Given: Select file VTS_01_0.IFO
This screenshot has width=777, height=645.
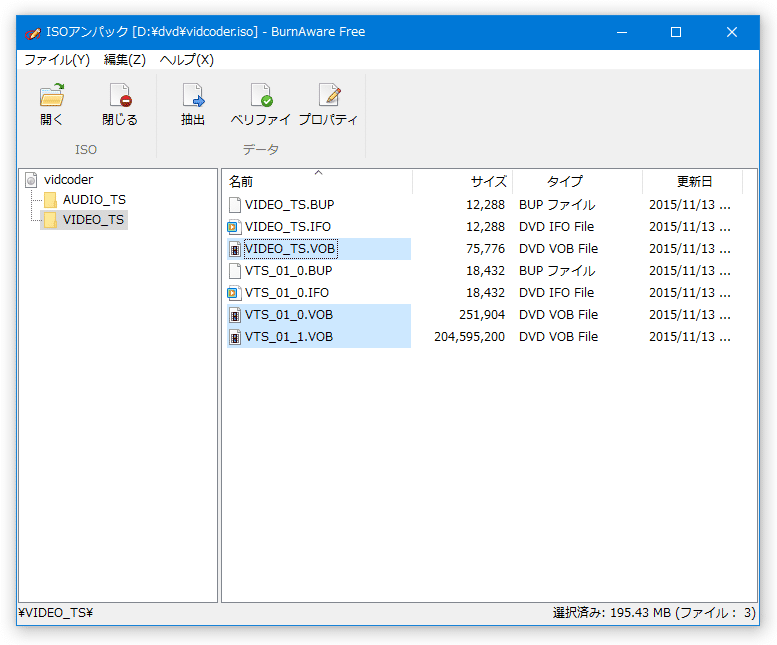Looking at the screenshot, I should (286, 293).
